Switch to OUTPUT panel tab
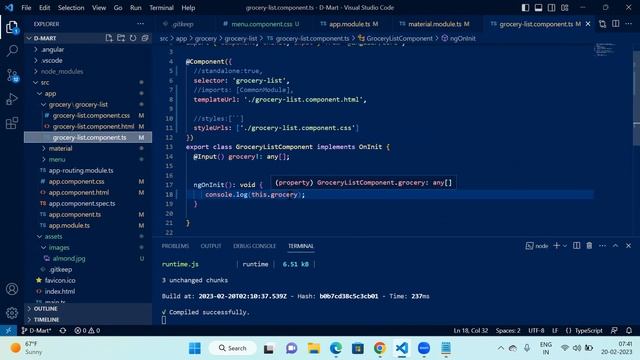640x360 pixels. (211, 246)
